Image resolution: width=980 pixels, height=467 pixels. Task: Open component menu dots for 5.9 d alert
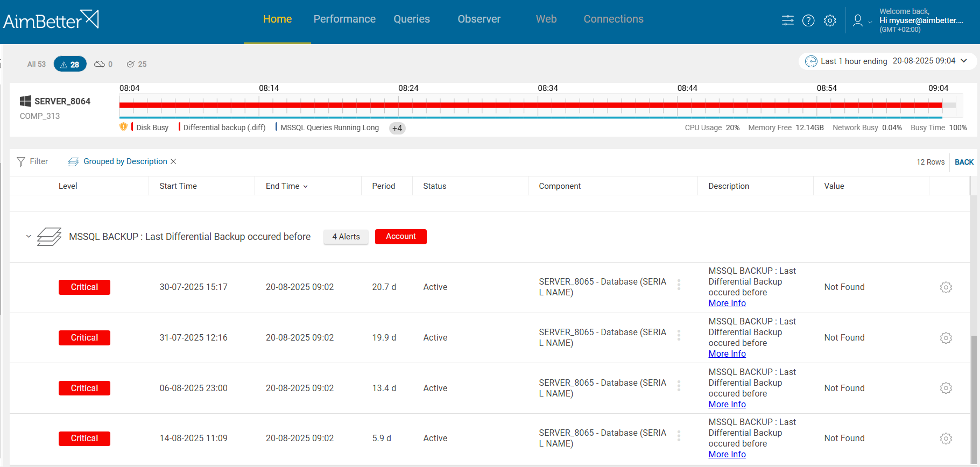[679, 436]
